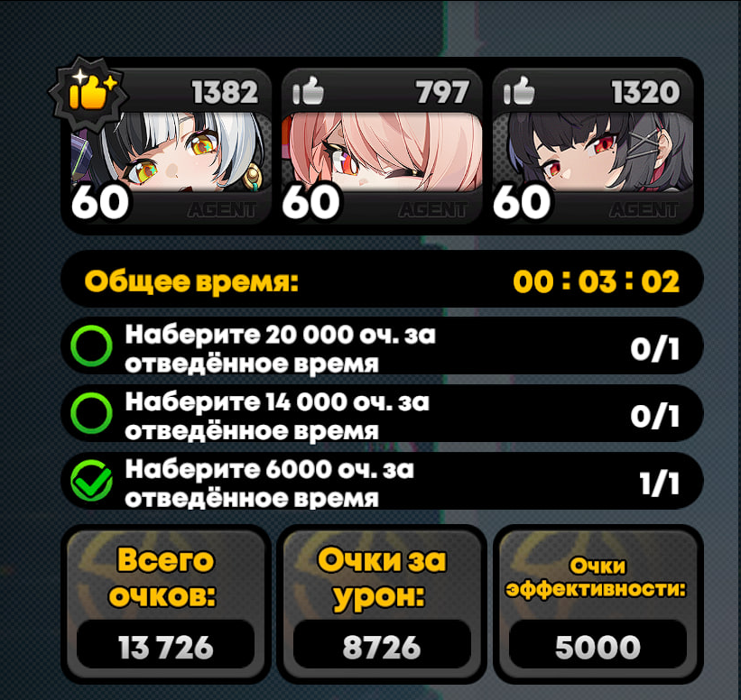Click the like count 797
This screenshot has width=741, height=700.
(x=442, y=92)
